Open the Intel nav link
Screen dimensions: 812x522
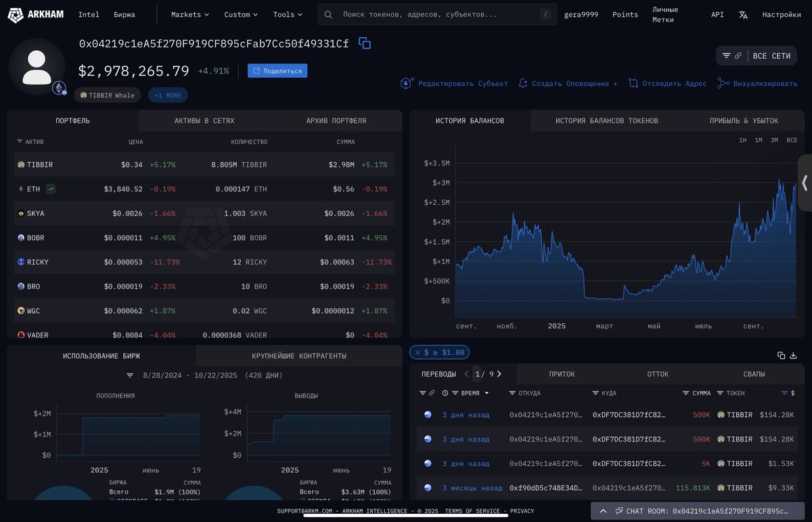[89, 14]
